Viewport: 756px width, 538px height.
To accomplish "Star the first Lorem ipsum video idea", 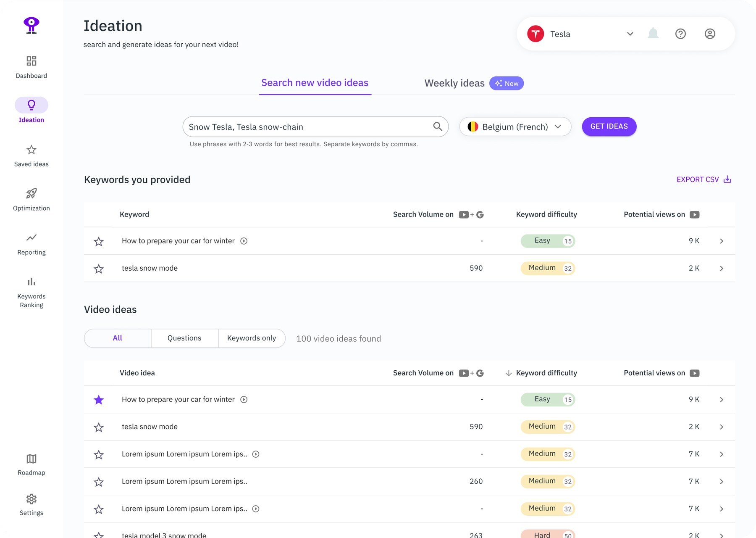I will pos(99,454).
